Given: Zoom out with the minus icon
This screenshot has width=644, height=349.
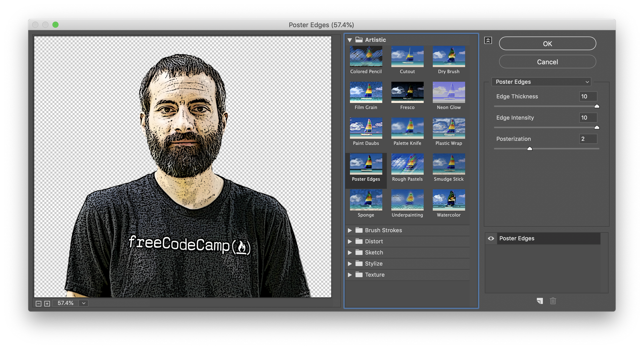Looking at the screenshot, I should tap(39, 304).
